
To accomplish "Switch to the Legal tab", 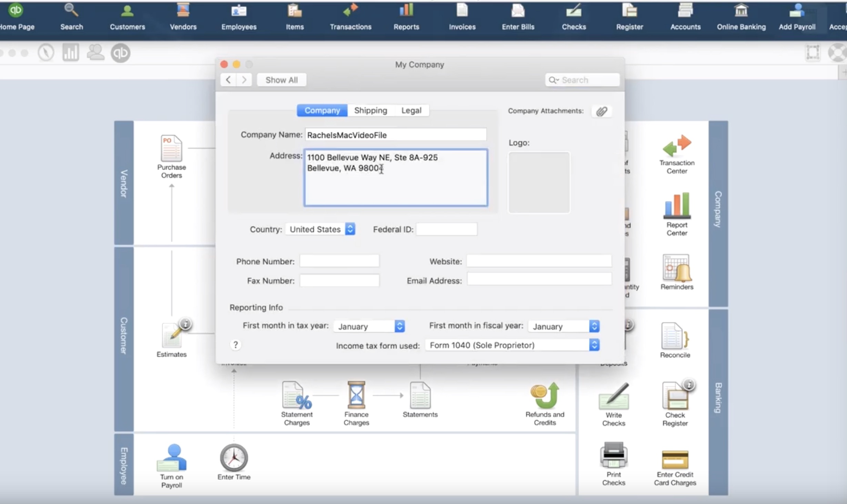I will [411, 111].
